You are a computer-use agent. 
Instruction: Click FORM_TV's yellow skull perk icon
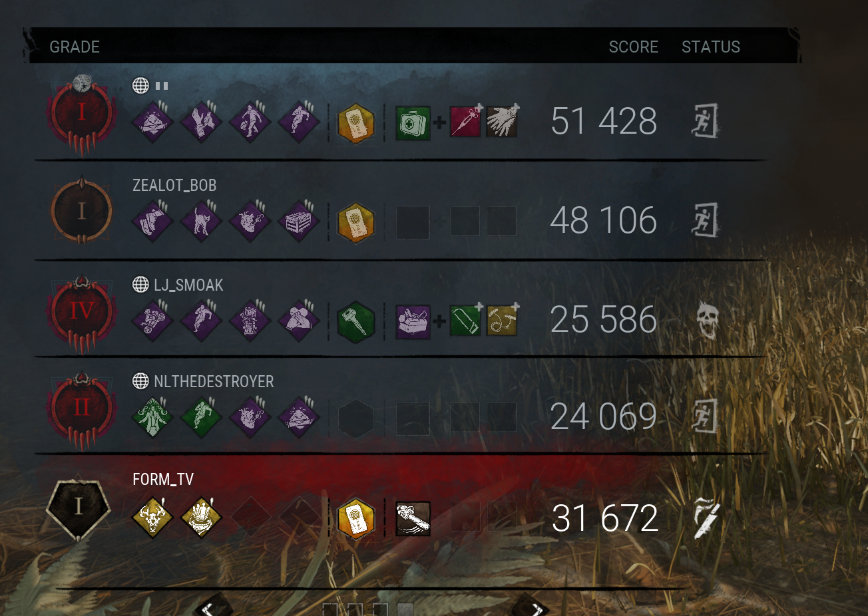pos(152,517)
